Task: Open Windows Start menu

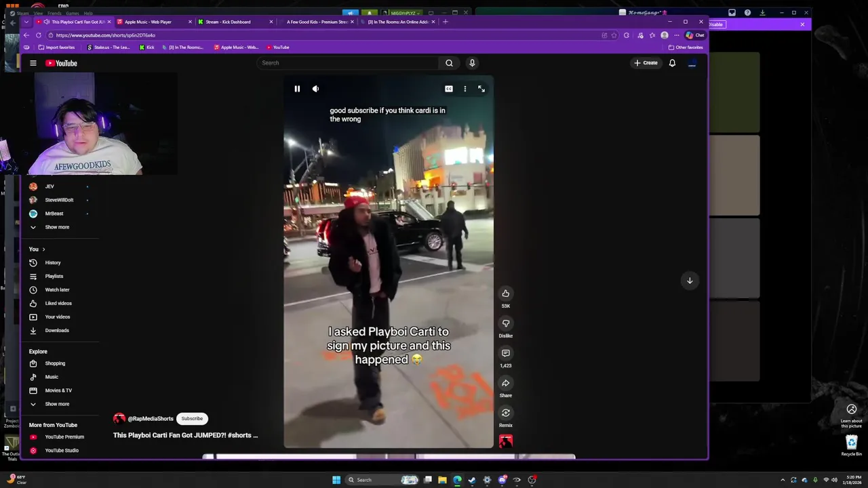Action: 336,480
